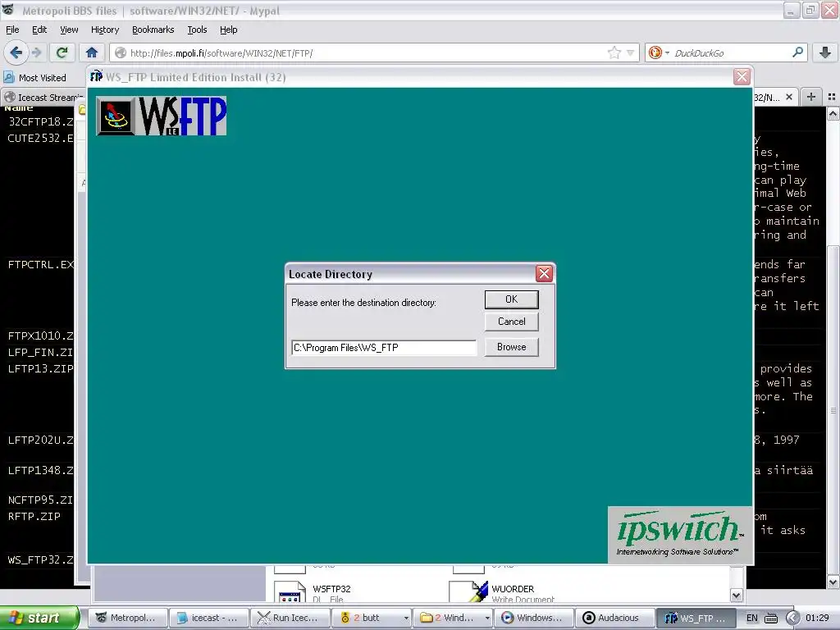Open the EN language indicator
The width and height of the screenshot is (840, 630).
coord(752,618)
